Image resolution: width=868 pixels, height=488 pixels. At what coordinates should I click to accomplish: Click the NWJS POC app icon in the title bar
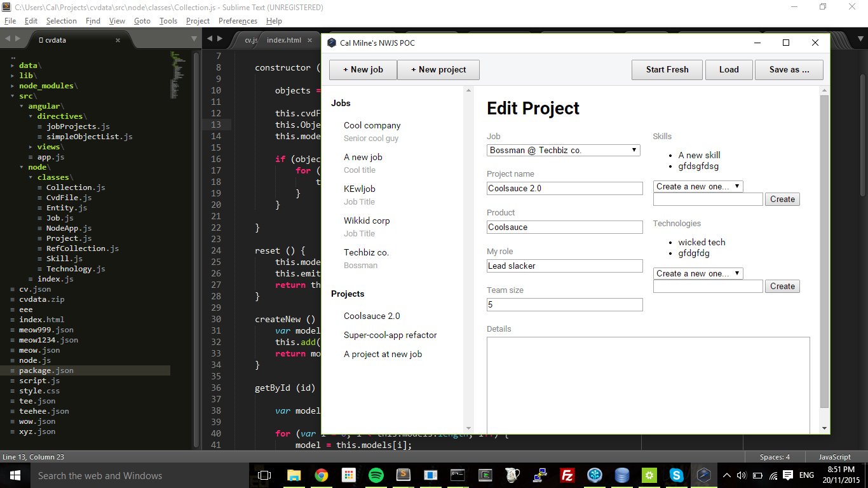[331, 43]
